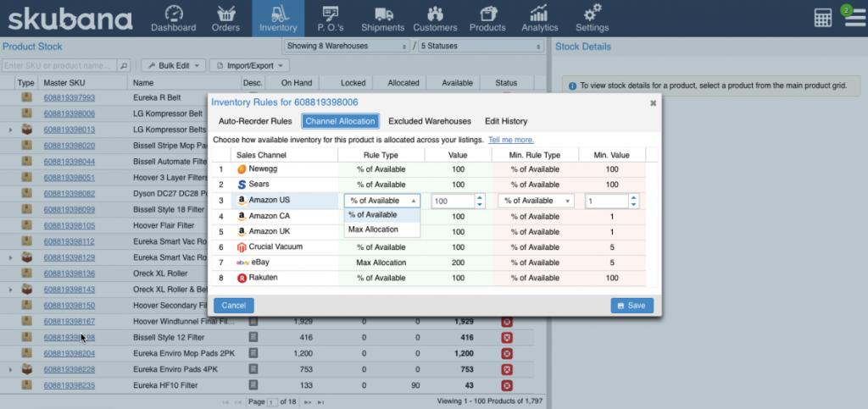Click the Cancel button
868x409 pixels.
click(234, 306)
